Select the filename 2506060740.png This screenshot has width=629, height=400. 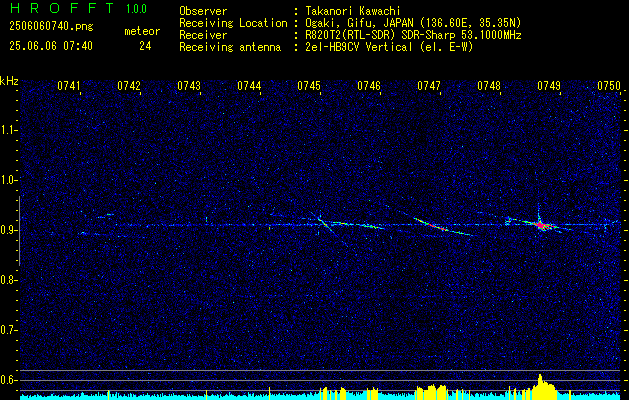click(51, 27)
